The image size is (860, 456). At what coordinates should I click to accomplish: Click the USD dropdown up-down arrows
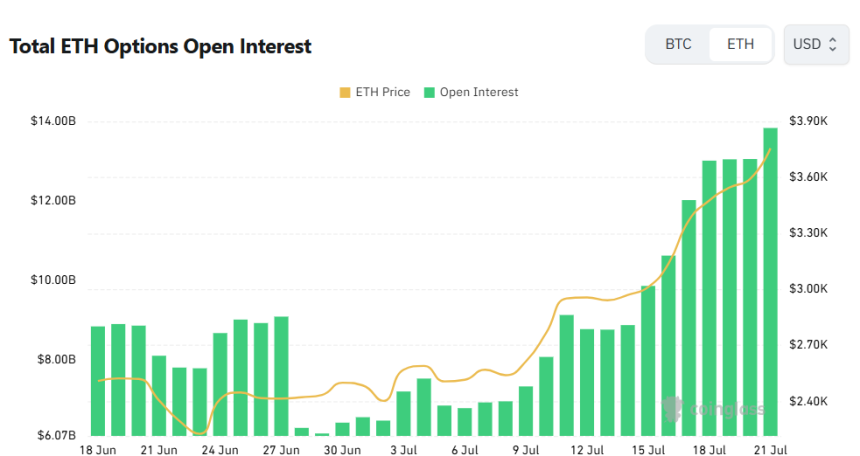point(833,44)
